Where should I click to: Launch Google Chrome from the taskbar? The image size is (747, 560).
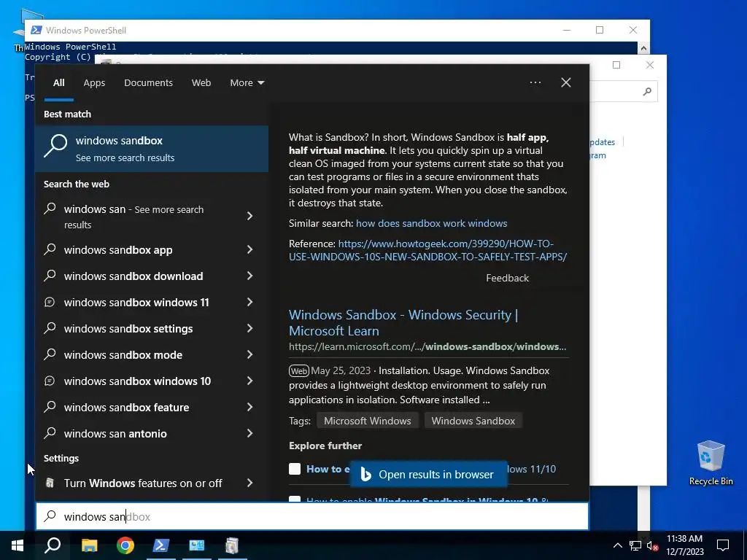pos(125,545)
